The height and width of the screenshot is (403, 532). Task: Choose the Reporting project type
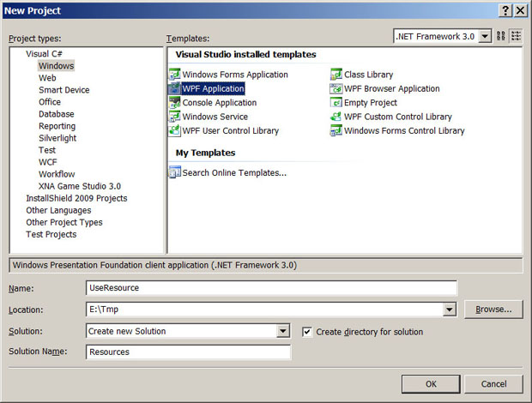pyautogui.click(x=57, y=126)
